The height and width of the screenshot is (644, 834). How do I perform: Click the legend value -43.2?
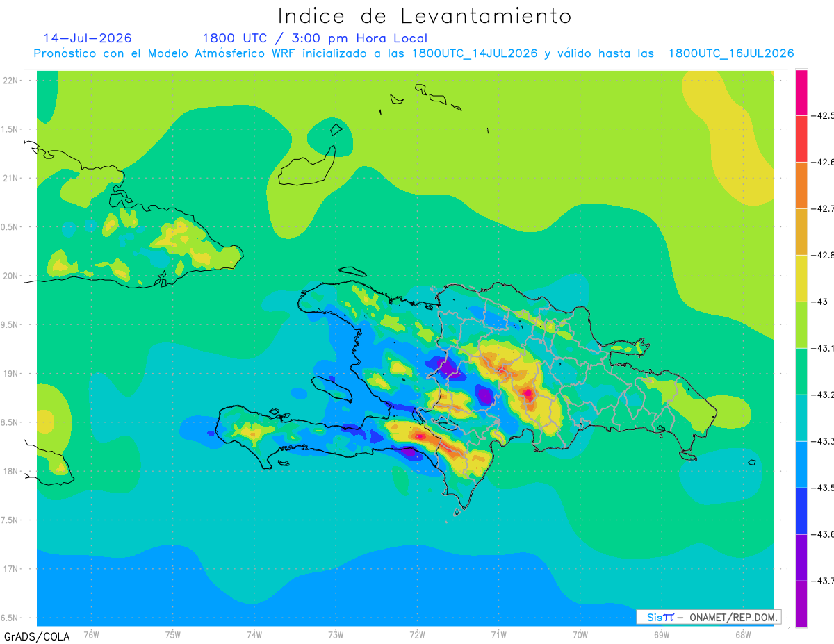click(824, 395)
